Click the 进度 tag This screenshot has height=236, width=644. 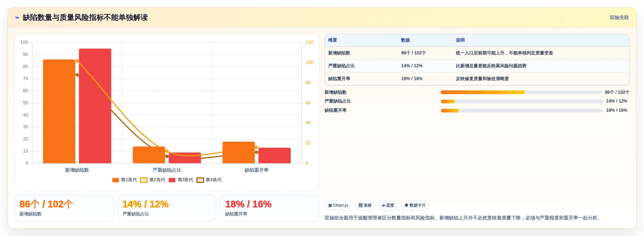[388, 205]
